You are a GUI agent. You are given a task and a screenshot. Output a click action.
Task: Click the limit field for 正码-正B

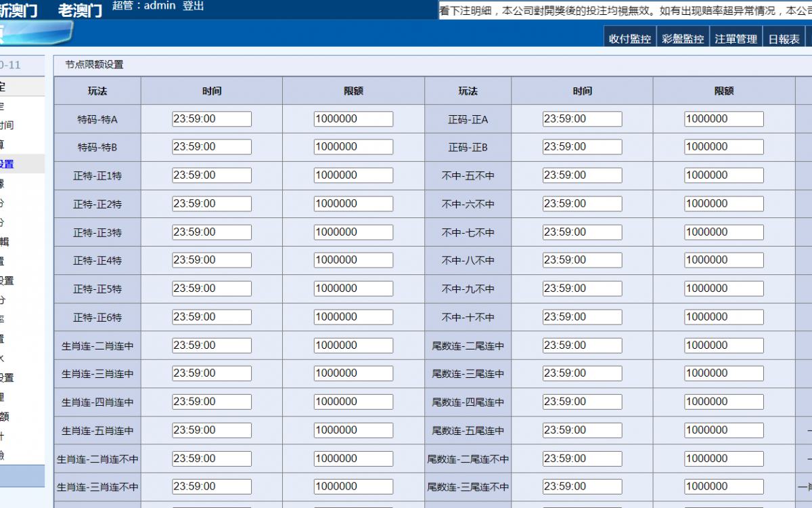click(x=724, y=147)
